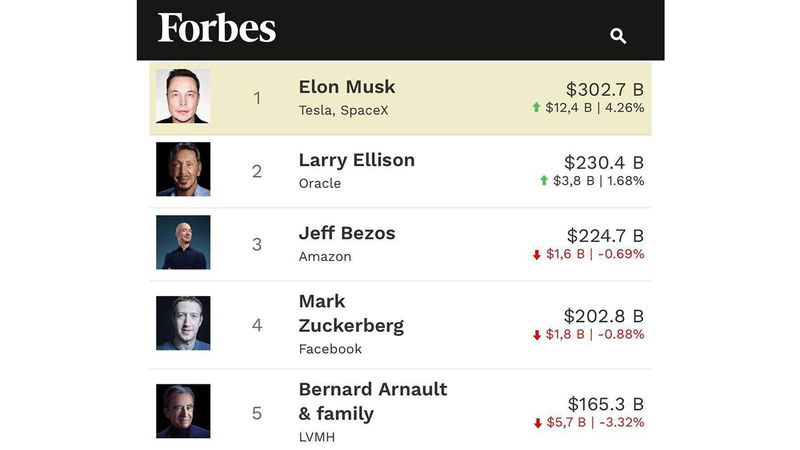This screenshot has height=450, width=800.
Task: Open Larry Ellison's profile photo
Action: (183, 169)
